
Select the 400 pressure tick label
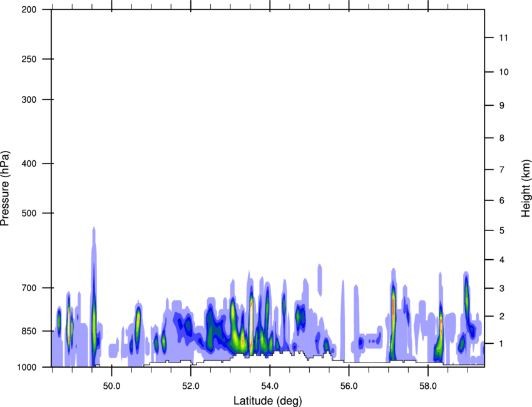[x=29, y=163]
